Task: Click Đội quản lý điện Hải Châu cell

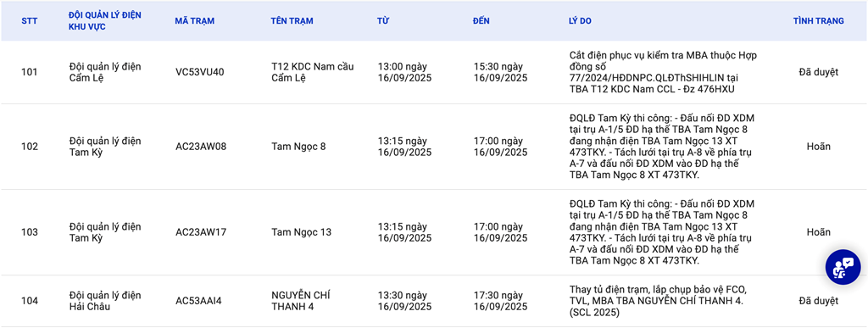Action: coord(105,301)
